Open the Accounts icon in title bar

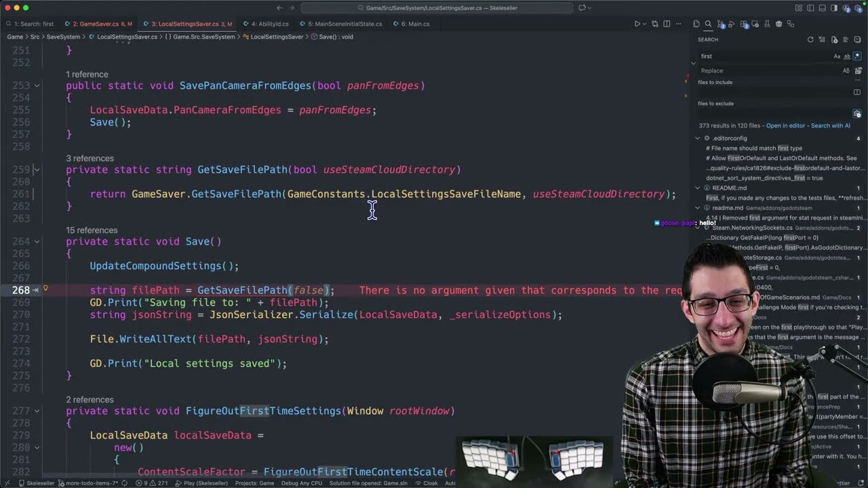pyautogui.click(x=846, y=7)
